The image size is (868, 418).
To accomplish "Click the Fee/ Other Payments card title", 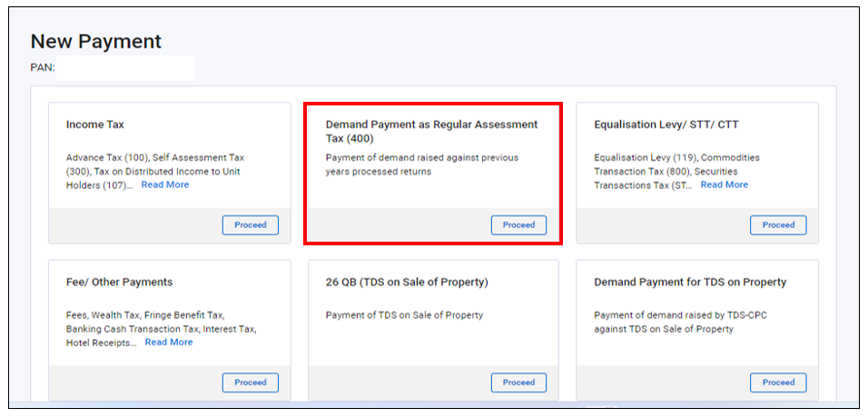I will coord(119,283).
